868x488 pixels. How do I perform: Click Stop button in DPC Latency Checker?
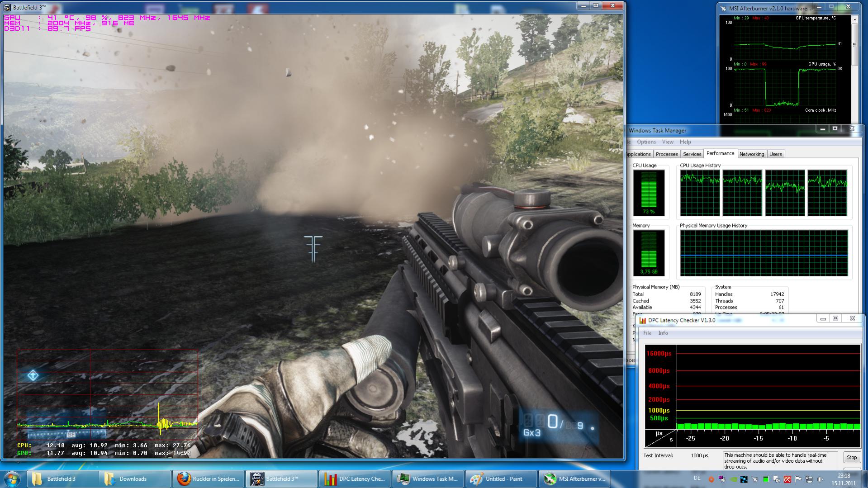click(852, 457)
